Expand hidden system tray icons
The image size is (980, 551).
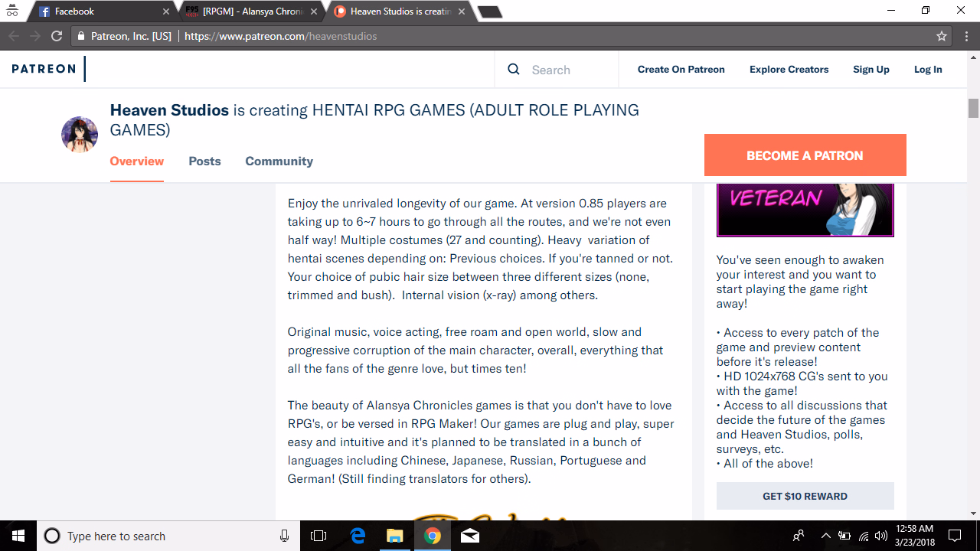pos(825,536)
